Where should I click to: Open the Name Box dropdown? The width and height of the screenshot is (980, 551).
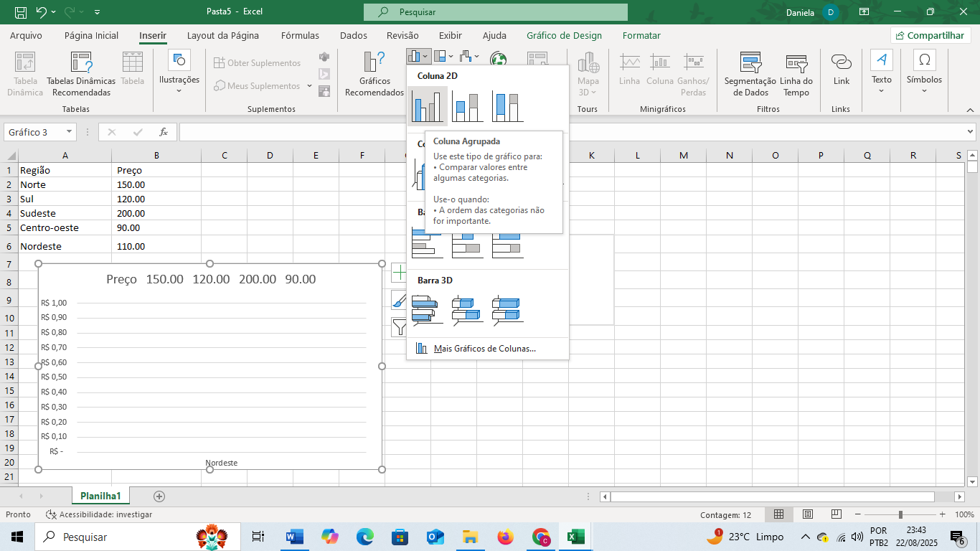[70, 132]
